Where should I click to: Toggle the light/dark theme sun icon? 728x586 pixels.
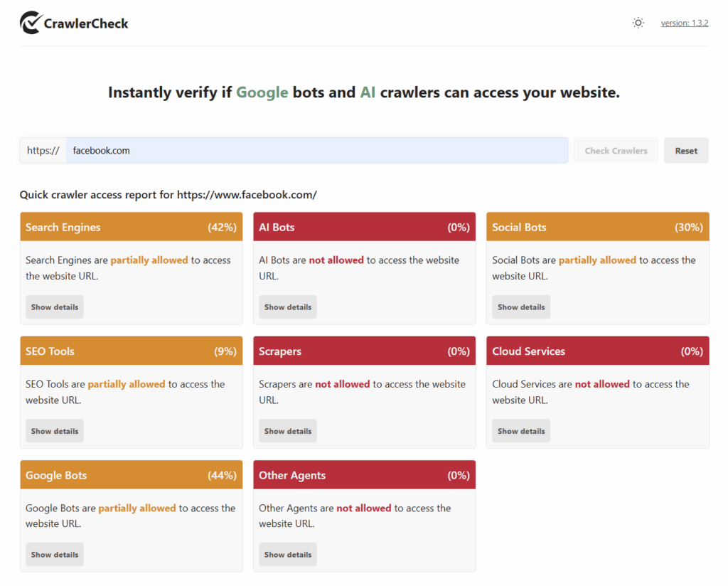coord(638,23)
